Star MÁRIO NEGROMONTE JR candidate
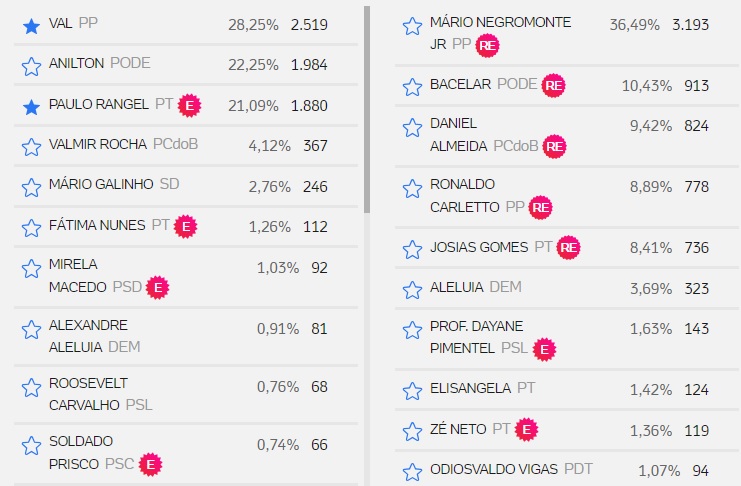Image resolution: width=741 pixels, height=486 pixels. click(411, 26)
